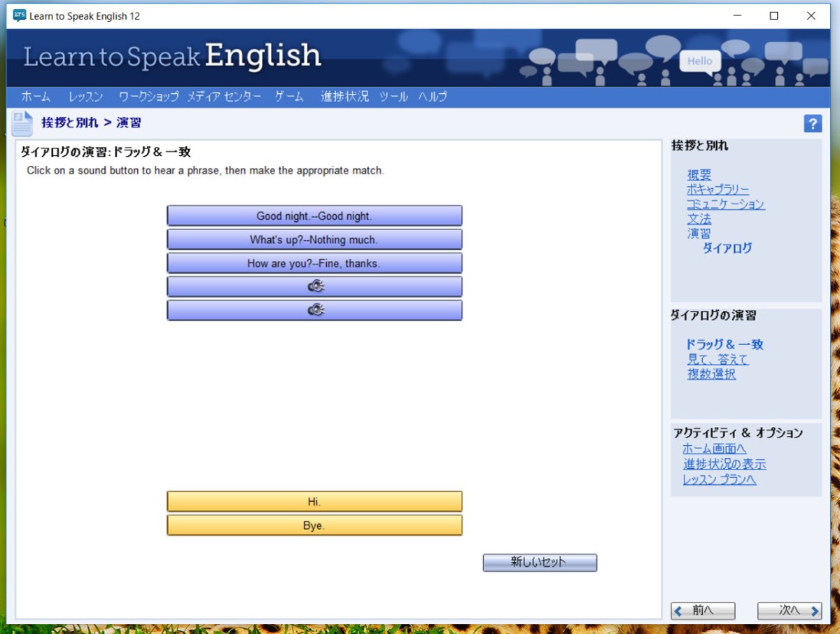Click the lesson document icon beside breadcrumb
This screenshot has height=634, width=840.
[22, 124]
